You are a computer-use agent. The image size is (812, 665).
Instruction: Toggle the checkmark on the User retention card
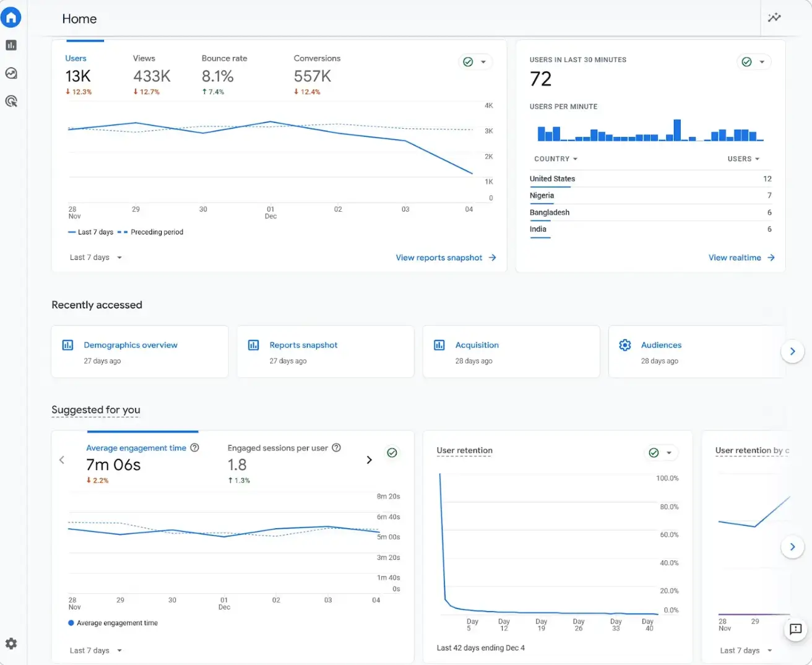pos(654,453)
